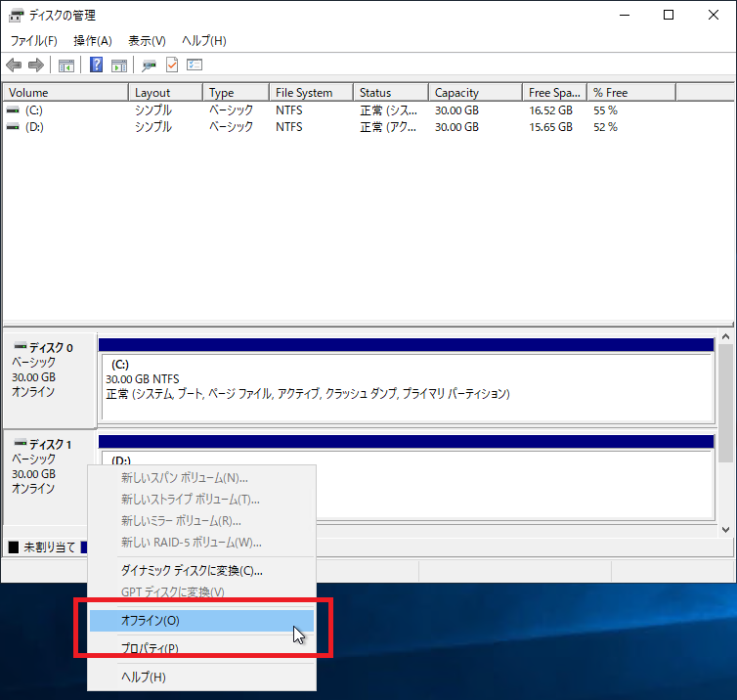
Task: Toggle the action pane toolbar icon
Action: click(x=119, y=66)
